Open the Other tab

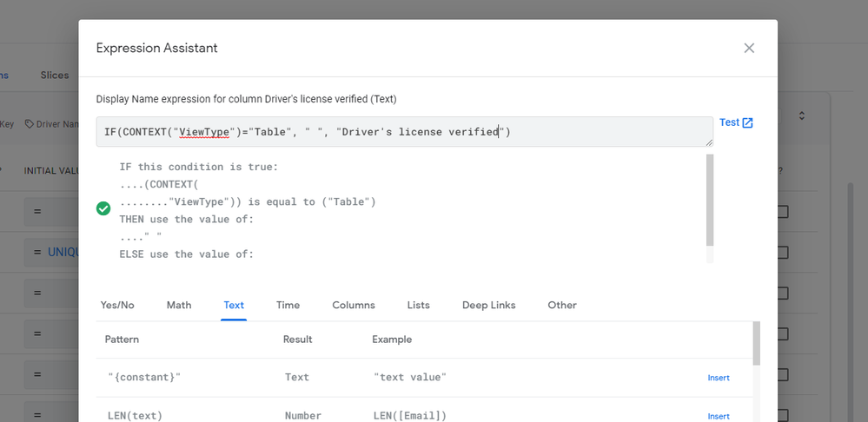pos(562,305)
